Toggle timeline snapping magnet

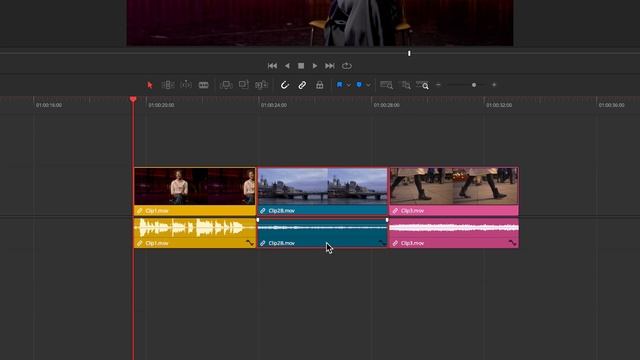[x=284, y=85]
